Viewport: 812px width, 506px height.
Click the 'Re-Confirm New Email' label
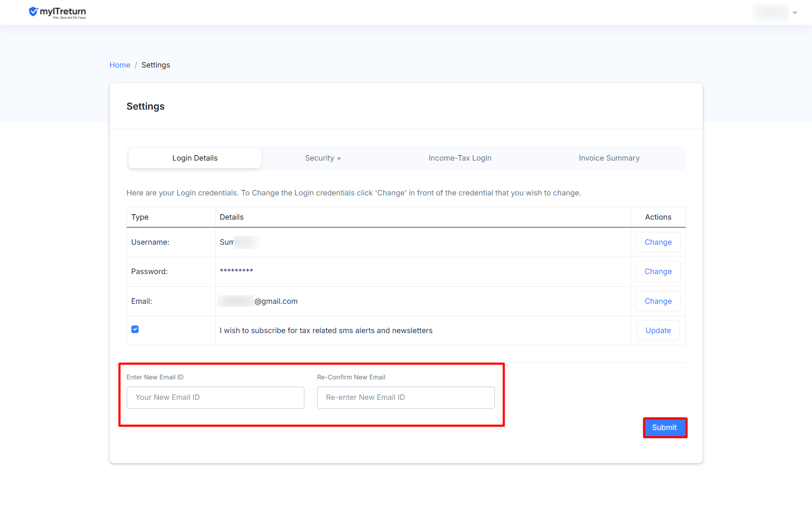pos(351,377)
